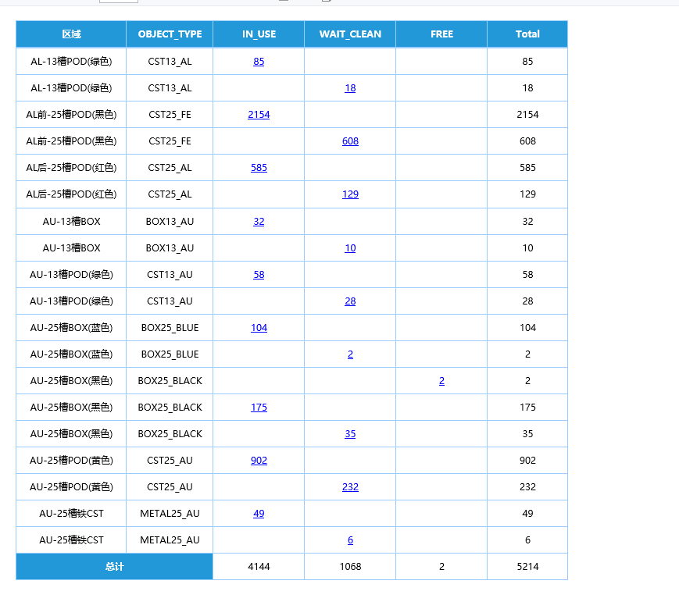This screenshot has height=616, width=679.
Task: Select the 2154 value in the Total column
Action: pos(527,115)
